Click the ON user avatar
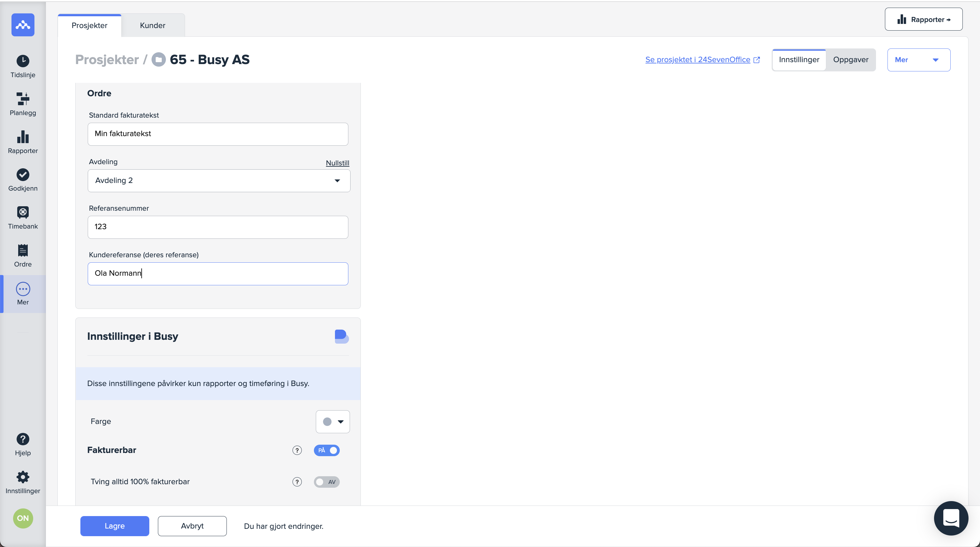The width and height of the screenshot is (980, 547). (23, 519)
